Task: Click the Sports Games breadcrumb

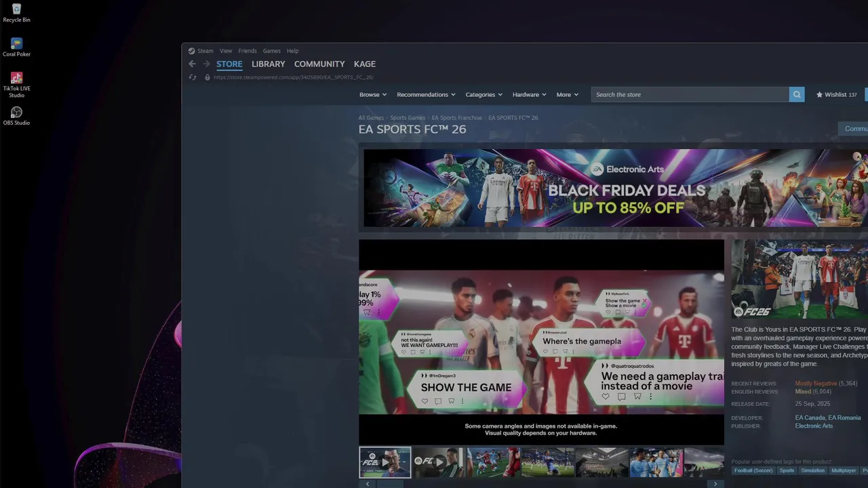Action: pos(408,118)
